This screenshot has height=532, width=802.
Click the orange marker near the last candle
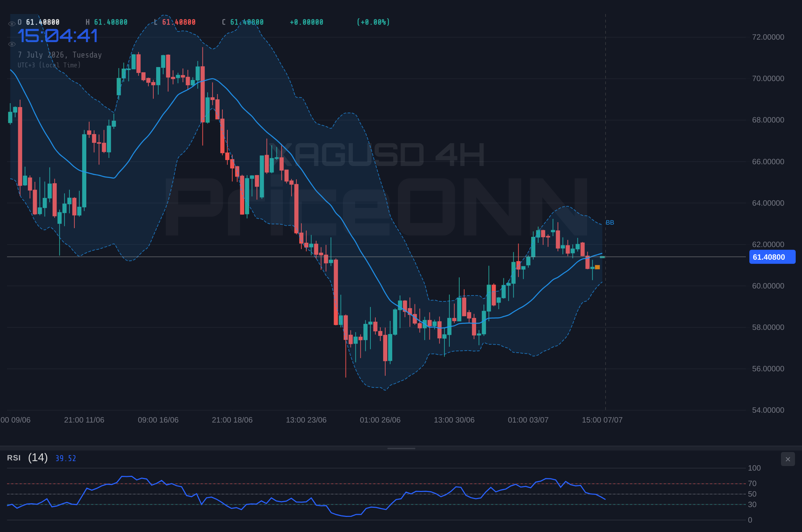pos(597,267)
